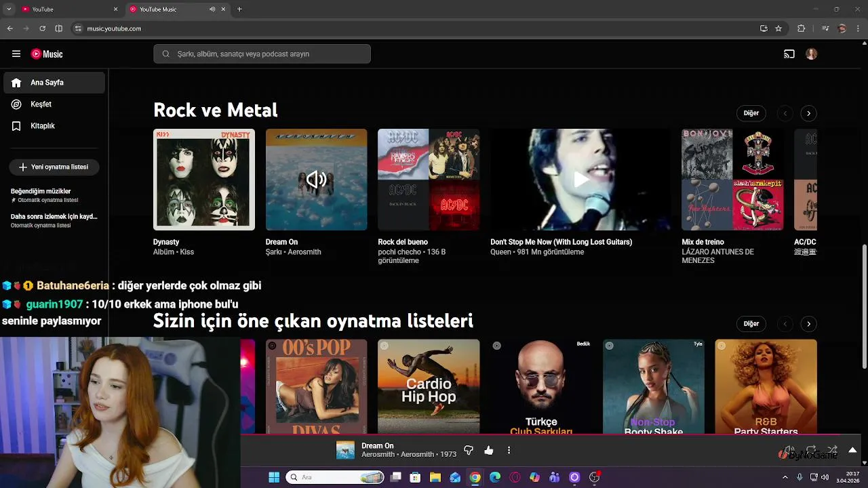
Task: Expand the player page with the up arrow
Action: click(x=852, y=450)
